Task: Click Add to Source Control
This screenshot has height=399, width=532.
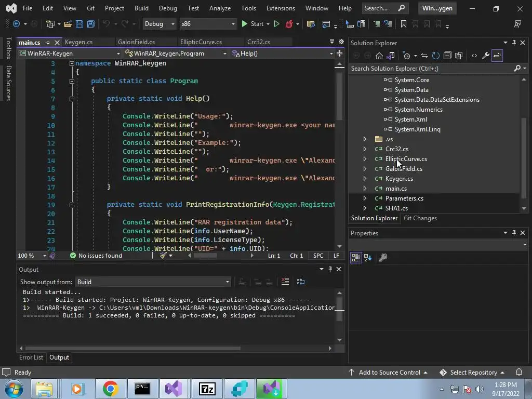Action: [x=388, y=372]
